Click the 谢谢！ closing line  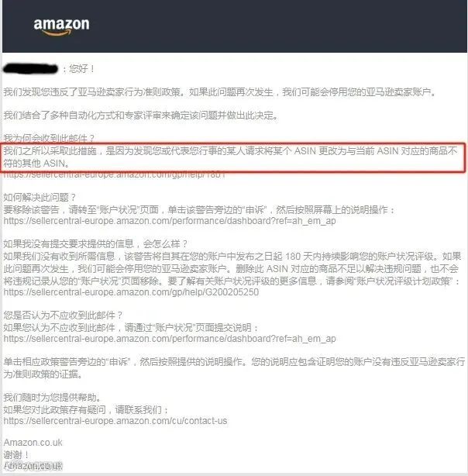point(17,455)
